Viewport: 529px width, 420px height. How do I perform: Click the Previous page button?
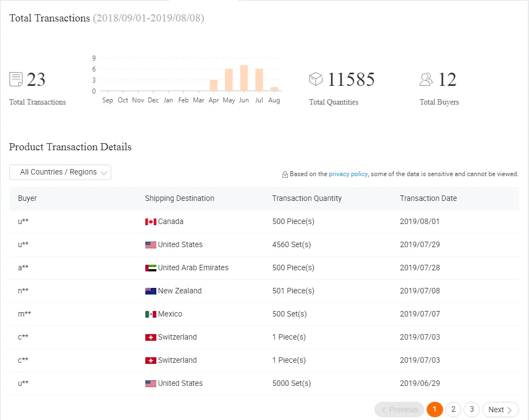click(399, 410)
